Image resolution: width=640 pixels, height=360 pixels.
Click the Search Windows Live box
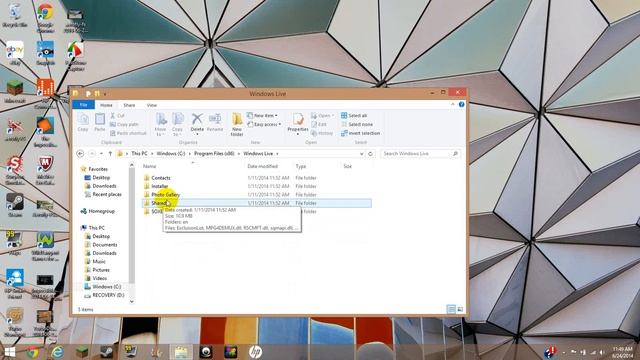420,153
